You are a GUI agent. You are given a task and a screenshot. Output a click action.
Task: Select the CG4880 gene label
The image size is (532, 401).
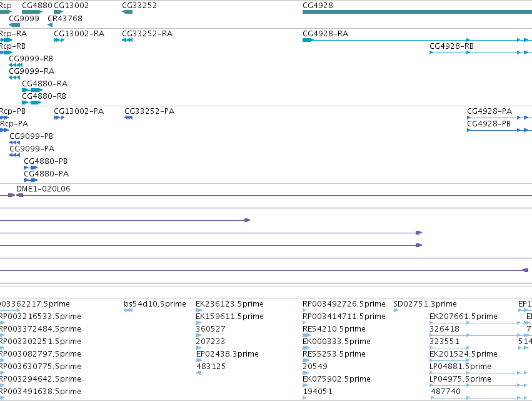click(37, 6)
